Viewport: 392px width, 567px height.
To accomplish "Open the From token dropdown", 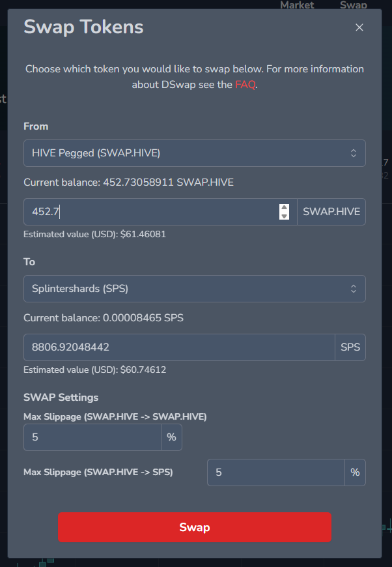I will (x=194, y=153).
